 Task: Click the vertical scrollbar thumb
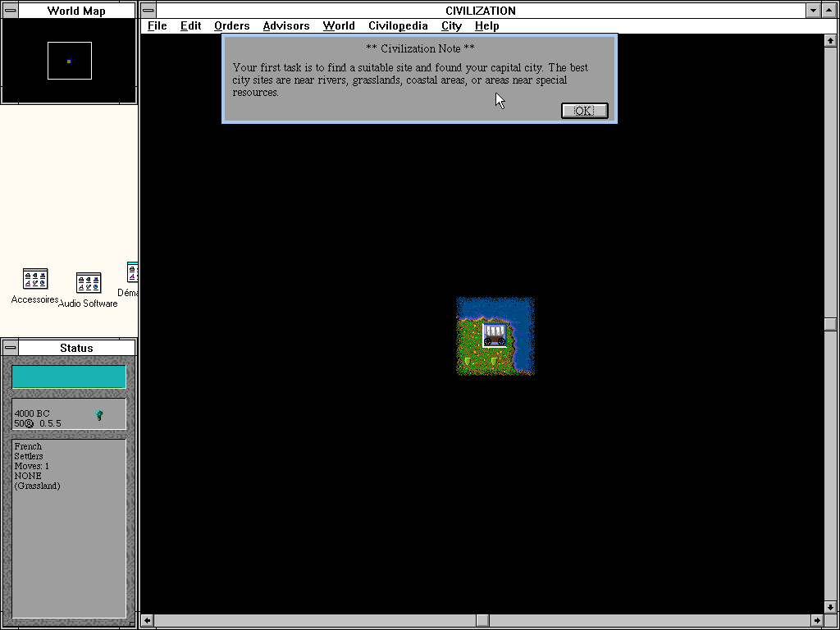point(830,324)
